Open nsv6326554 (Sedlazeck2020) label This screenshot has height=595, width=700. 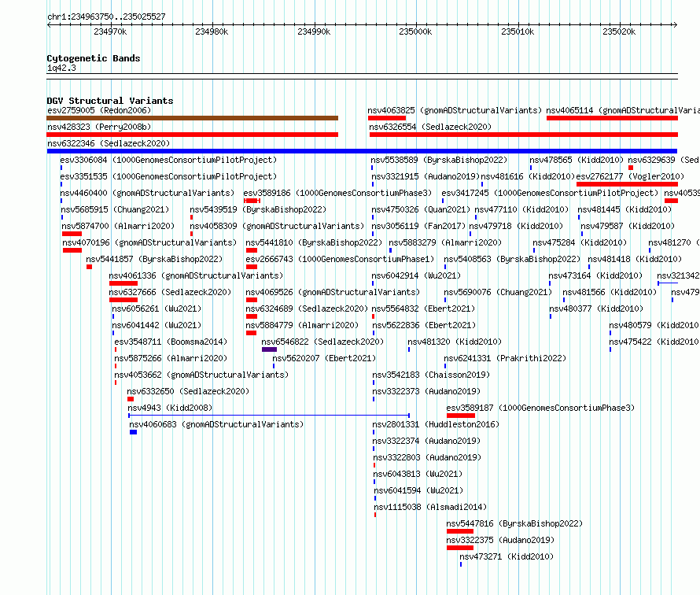pos(430,127)
